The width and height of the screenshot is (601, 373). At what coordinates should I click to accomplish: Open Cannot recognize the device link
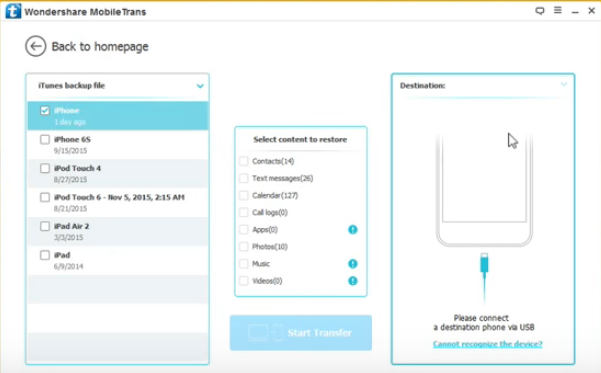point(488,344)
